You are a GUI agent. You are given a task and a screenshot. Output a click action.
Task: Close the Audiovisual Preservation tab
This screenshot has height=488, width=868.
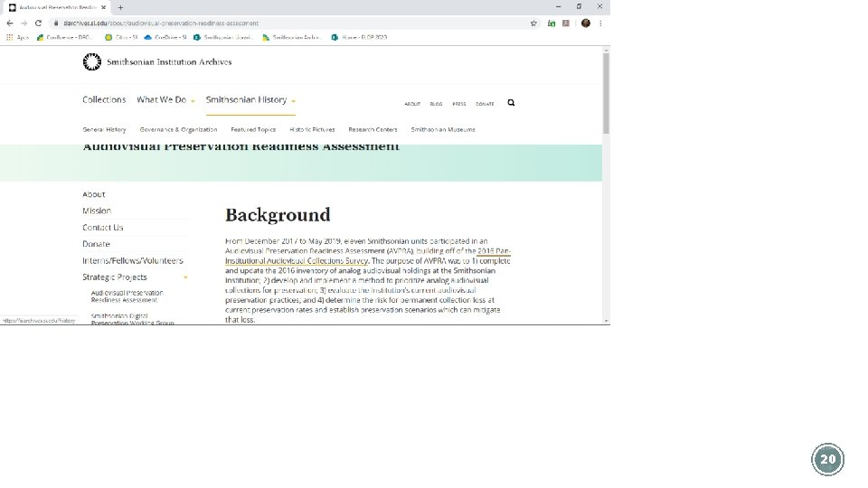pyautogui.click(x=103, y=7)
